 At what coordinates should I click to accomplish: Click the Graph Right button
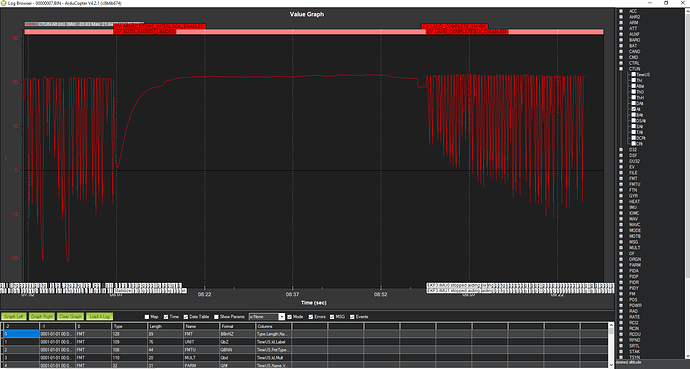42,317
